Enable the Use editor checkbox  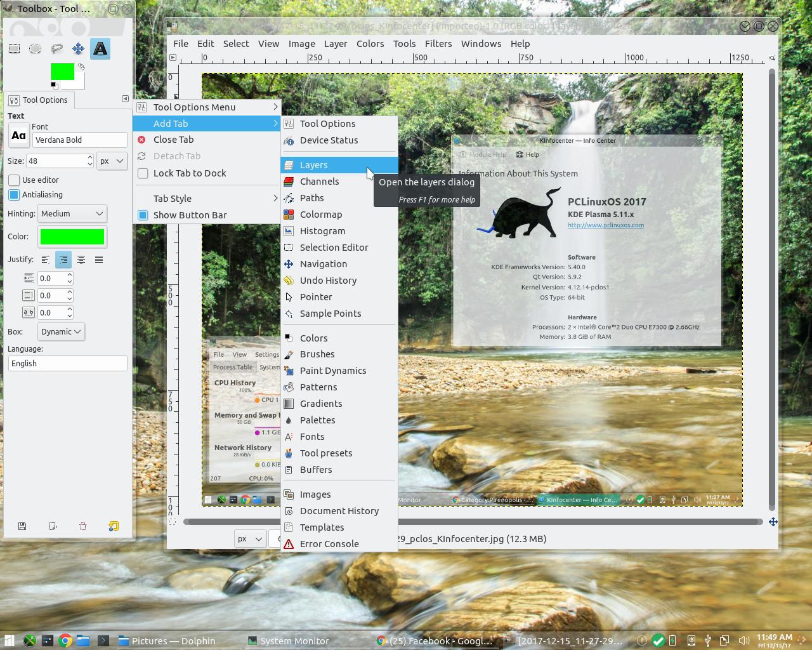tap(13, 180)
